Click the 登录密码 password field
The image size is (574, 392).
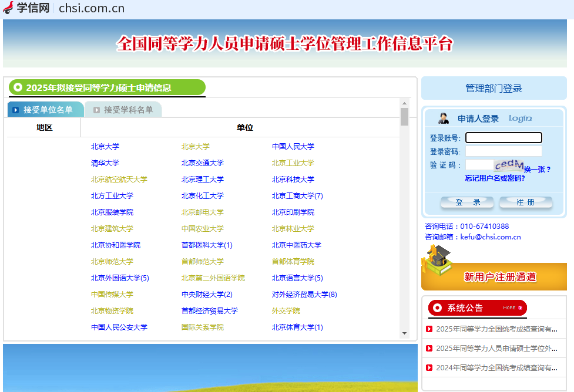point(503,151)
